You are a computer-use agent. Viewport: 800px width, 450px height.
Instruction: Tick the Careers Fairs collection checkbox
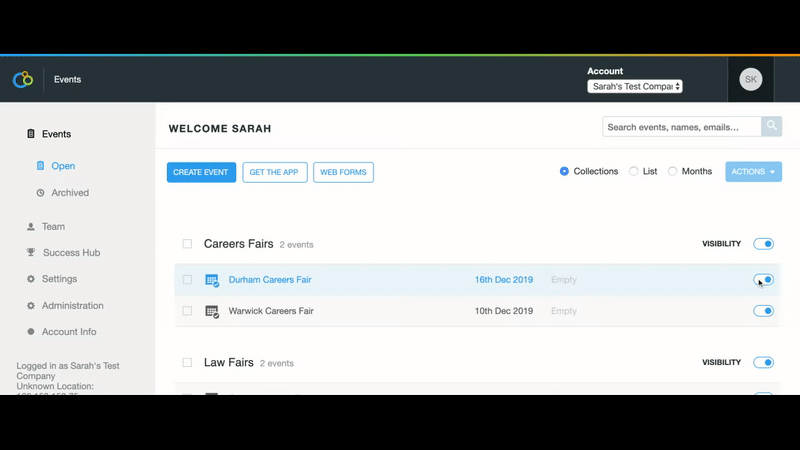click(x=187, y=244)
